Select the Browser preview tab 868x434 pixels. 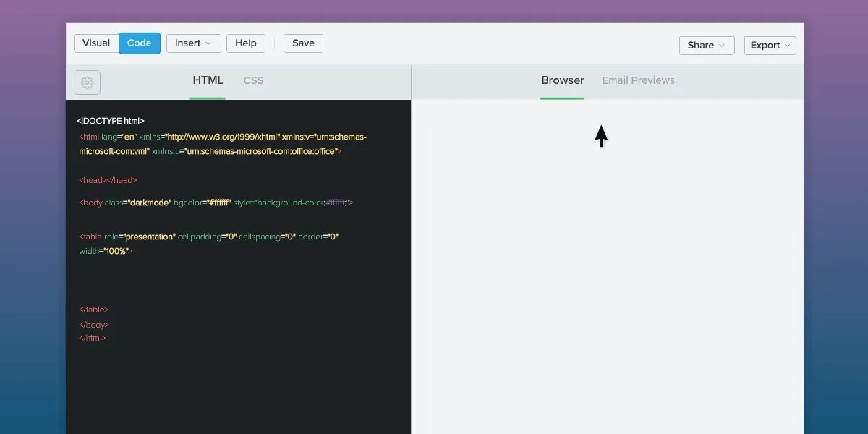pyautogui.click(x=562, y=80)
